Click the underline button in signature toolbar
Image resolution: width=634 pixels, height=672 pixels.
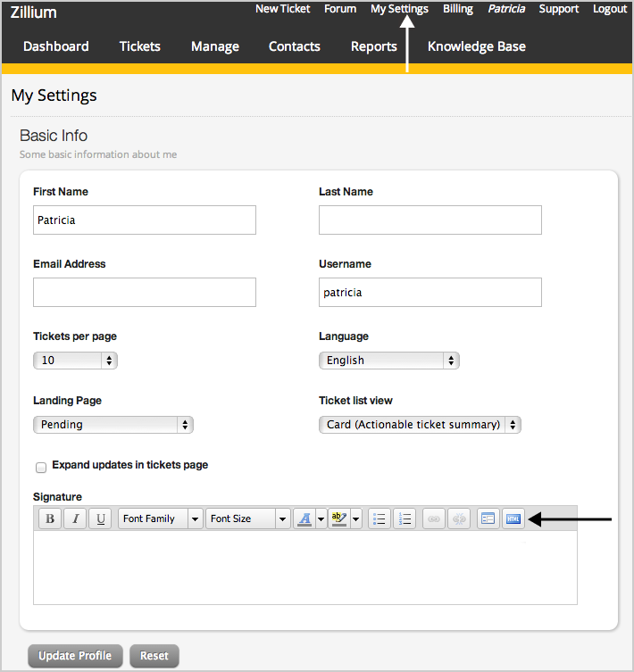coord(100,519)
